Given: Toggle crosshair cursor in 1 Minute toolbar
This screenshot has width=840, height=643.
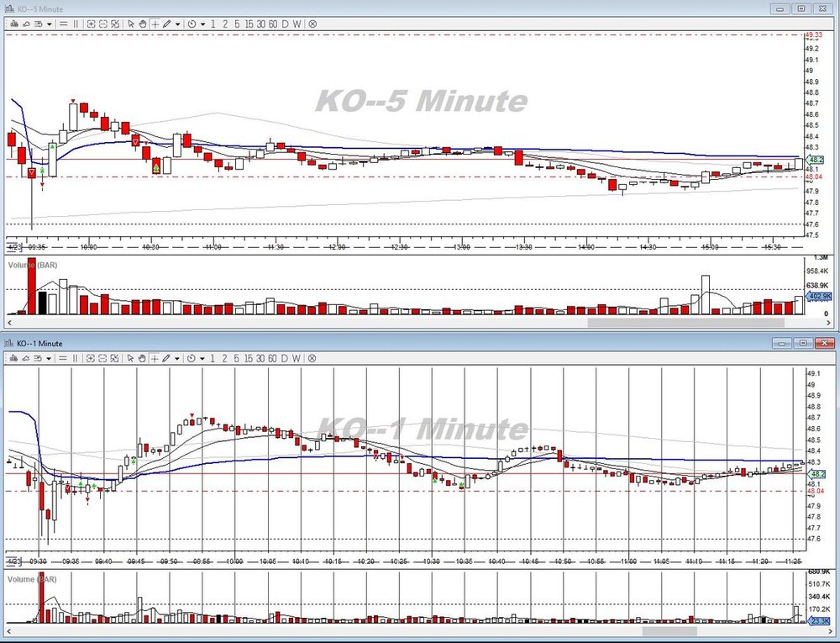Looking at the screenshot, I should tap(155, 358).
